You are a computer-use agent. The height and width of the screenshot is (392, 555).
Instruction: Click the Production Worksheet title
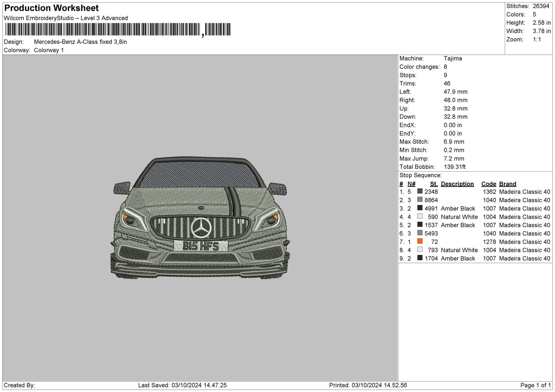tap(51, 8)
